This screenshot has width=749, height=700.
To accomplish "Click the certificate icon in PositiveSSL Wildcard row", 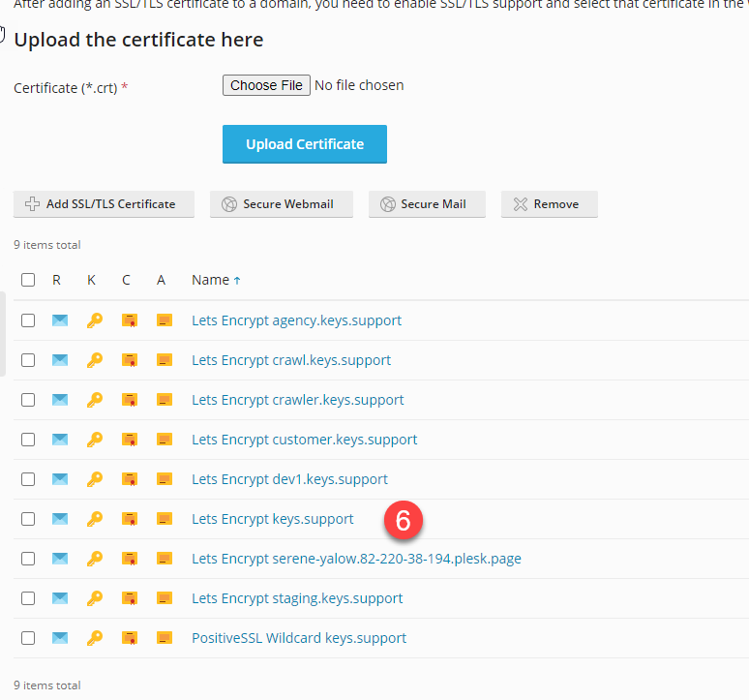I will 129,638.
